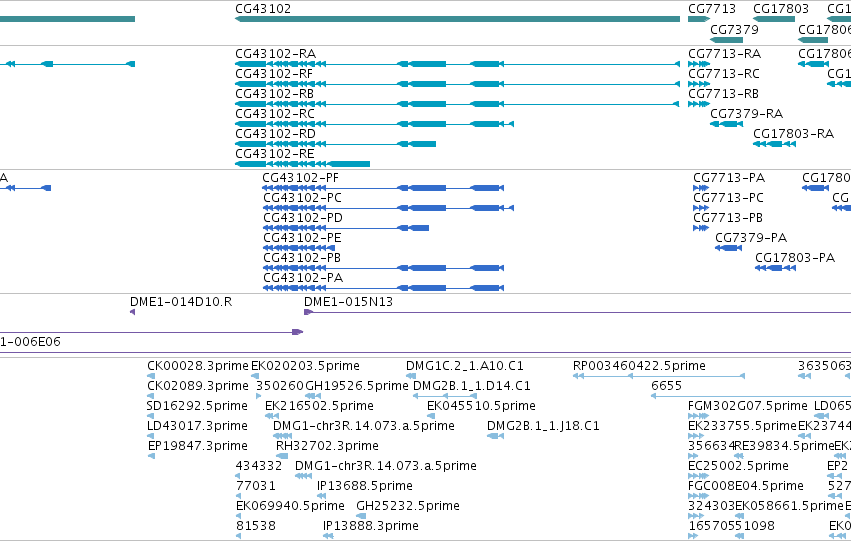This screenshot has height=541, width=851.
Task: Click protein label CG43102-PE
Action: click(302, 238)
